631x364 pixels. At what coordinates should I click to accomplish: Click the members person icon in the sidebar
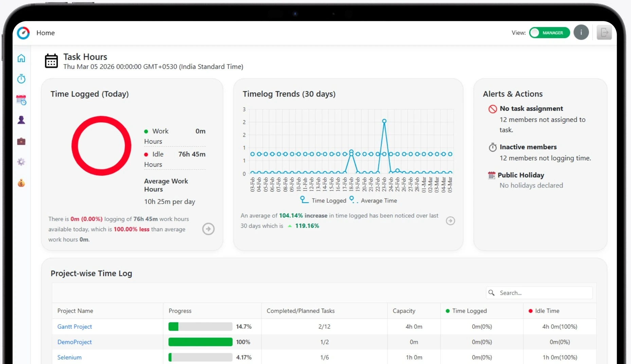(x=21, y=120)
